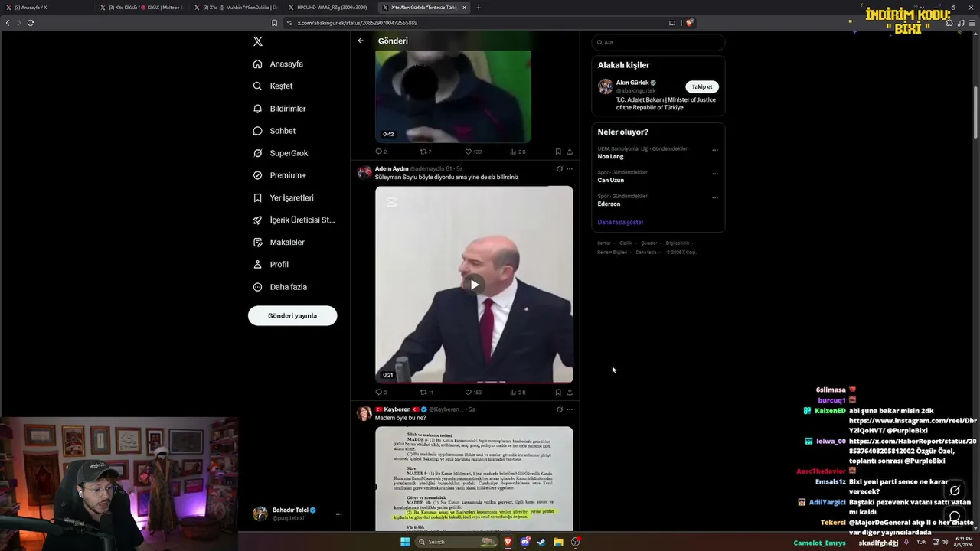Close the Akın Gürlek browser tab
The image size is (980, 551).
point(464,8)
